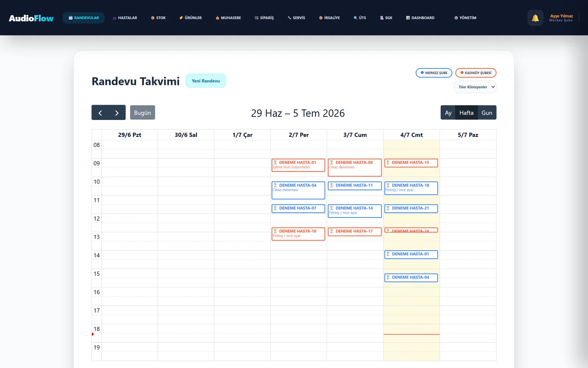Open Tüm Klinisyenler dropdown
The height and width of the screenshot is (368, 588).
pos(475,87)
